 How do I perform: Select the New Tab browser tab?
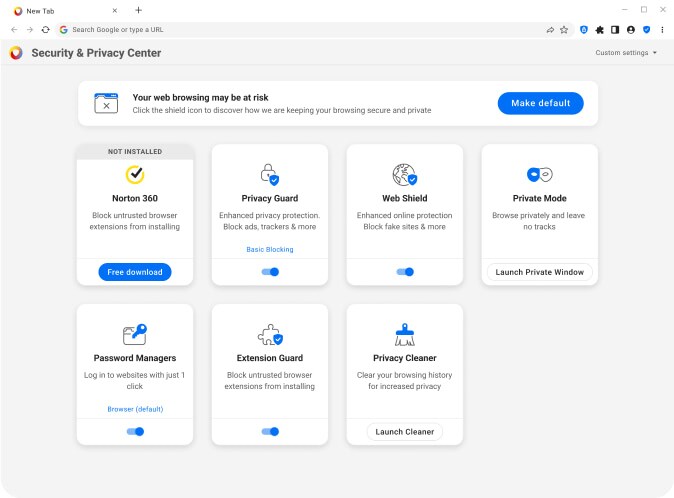pyautogui.click(x=60, y=10)
